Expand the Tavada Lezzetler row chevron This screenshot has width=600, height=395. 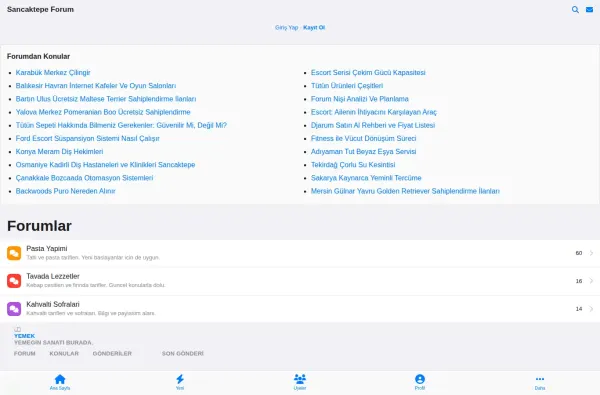tap(591, 281)
